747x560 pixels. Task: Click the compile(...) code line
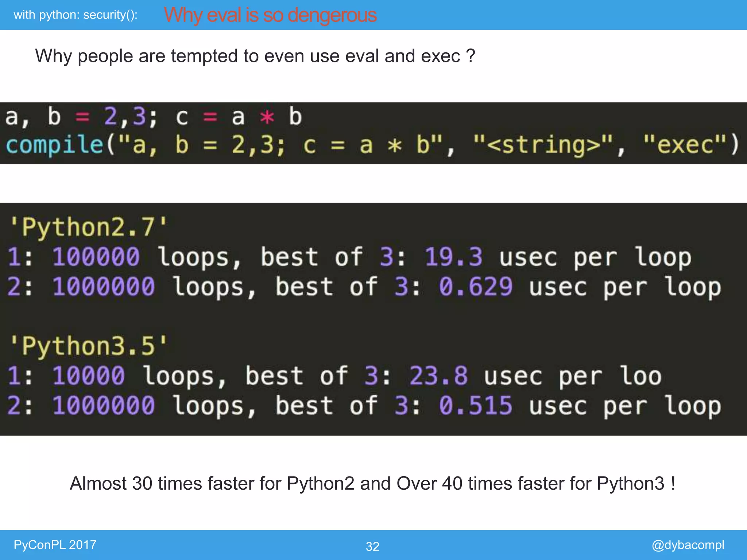pyautogui.click(x=372, y=145)
